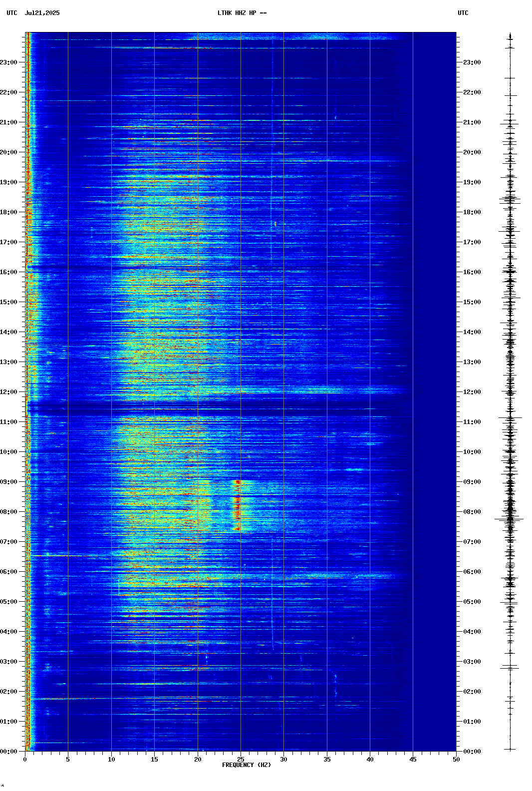Select the "04:00" label on the right time axis
The width and height of the screenshot is (532, 791).
click(472, 632)
